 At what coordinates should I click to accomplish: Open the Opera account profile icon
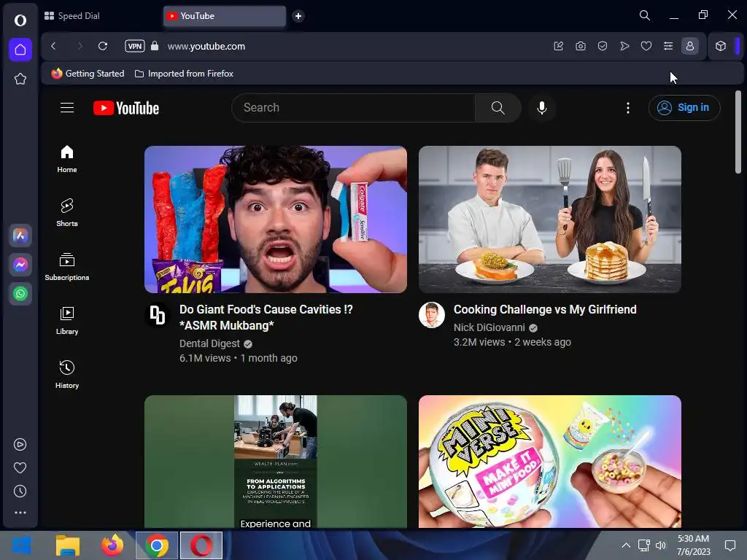[690, 46]
